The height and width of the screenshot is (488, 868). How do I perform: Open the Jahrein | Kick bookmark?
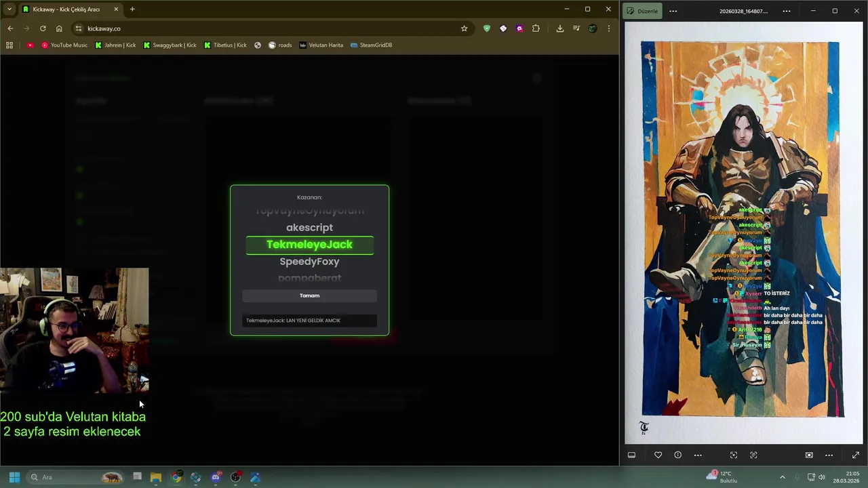pyautogui.click(x=115, y=45)
